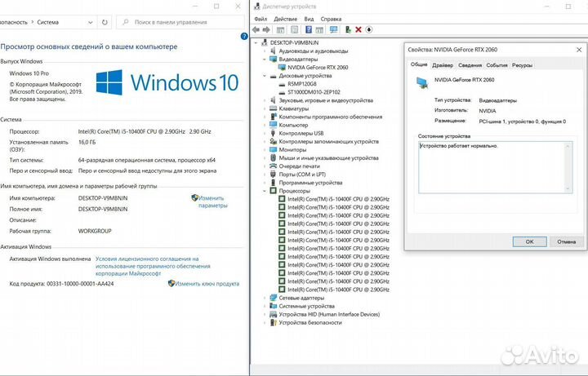This screenshot has height=376, width=588.
Task: Open the Microsoft license terms link
Action: click(x=153, y=266)
